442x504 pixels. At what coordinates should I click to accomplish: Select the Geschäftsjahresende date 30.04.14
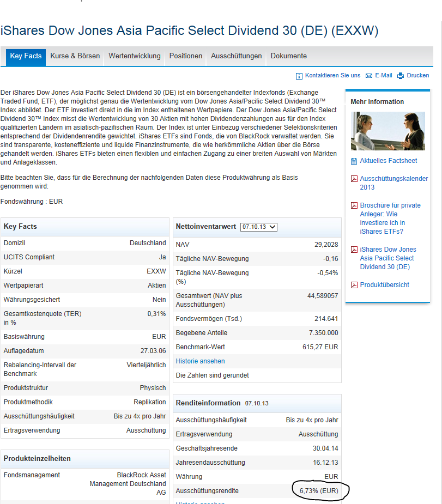coord(325,448)
